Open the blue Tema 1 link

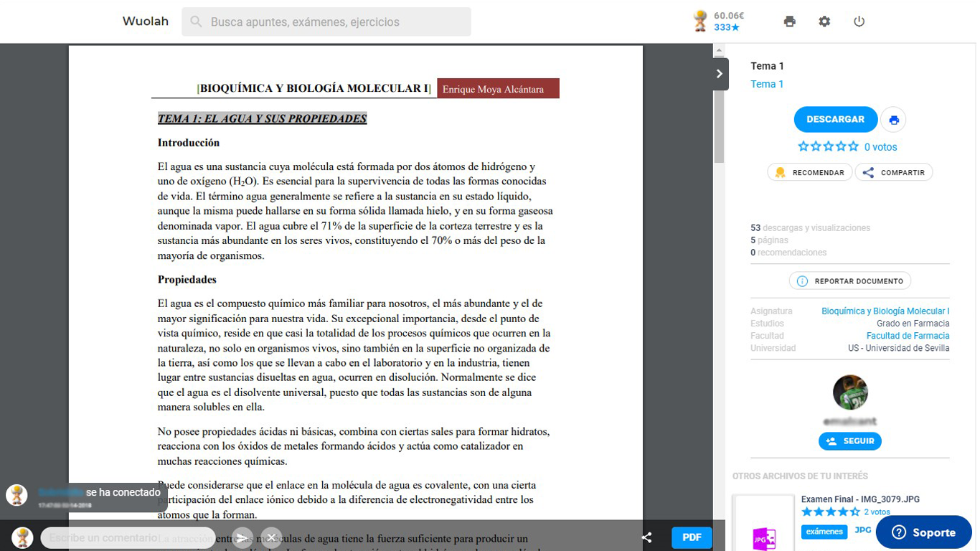[x=767, y=84]
